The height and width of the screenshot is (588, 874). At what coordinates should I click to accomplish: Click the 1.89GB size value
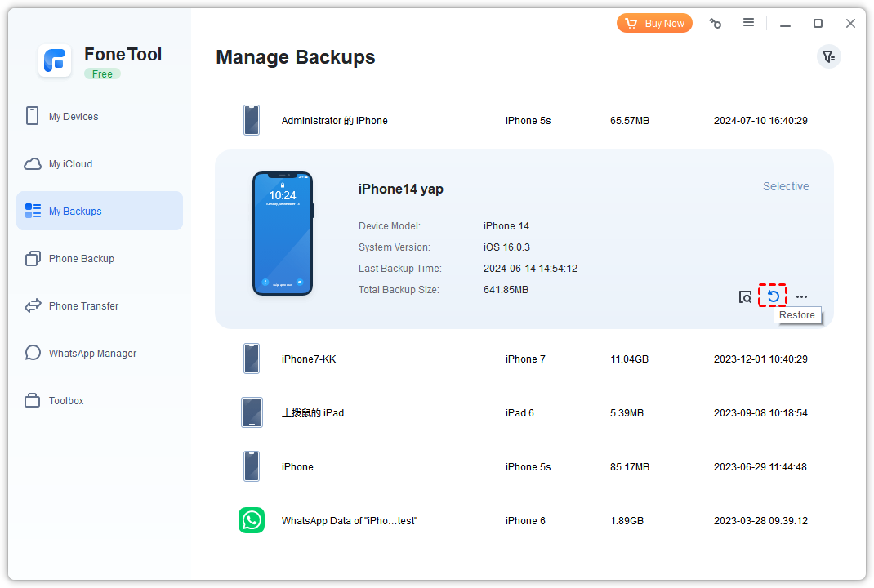click(x=627, y=520)
